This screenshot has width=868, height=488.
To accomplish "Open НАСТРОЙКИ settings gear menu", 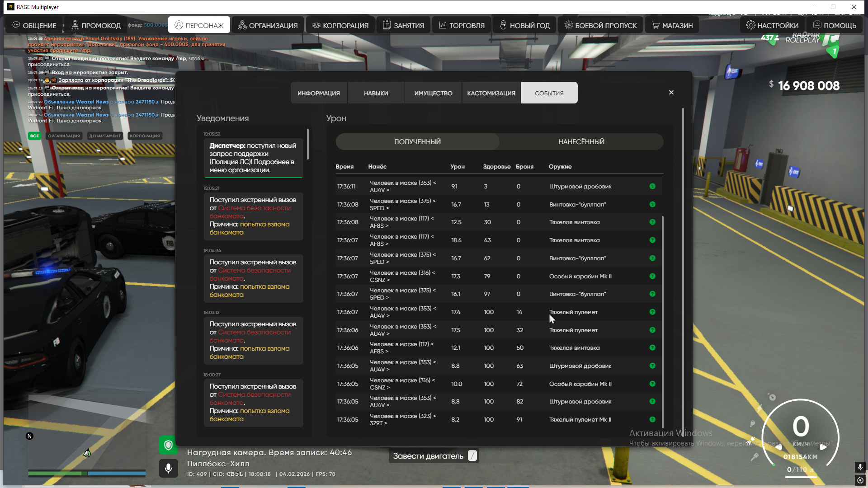I will [x=772, y=25].
